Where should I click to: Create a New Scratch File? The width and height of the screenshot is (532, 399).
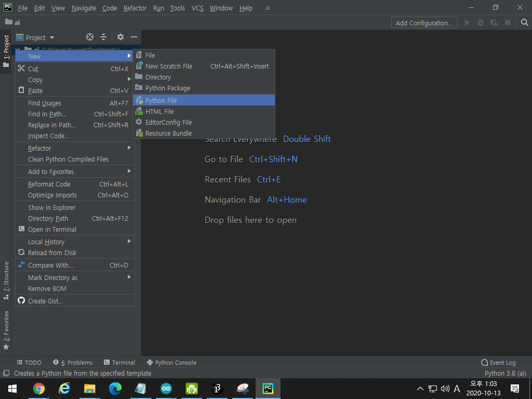pyautogui.click(x=204, y=66)
